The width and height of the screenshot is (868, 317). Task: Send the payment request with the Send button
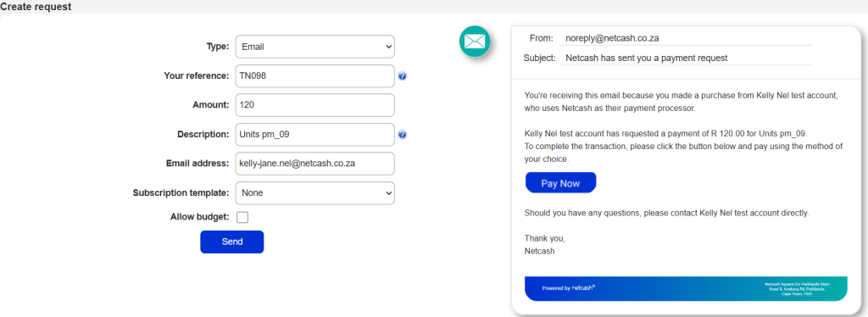[x=232, y=242]
